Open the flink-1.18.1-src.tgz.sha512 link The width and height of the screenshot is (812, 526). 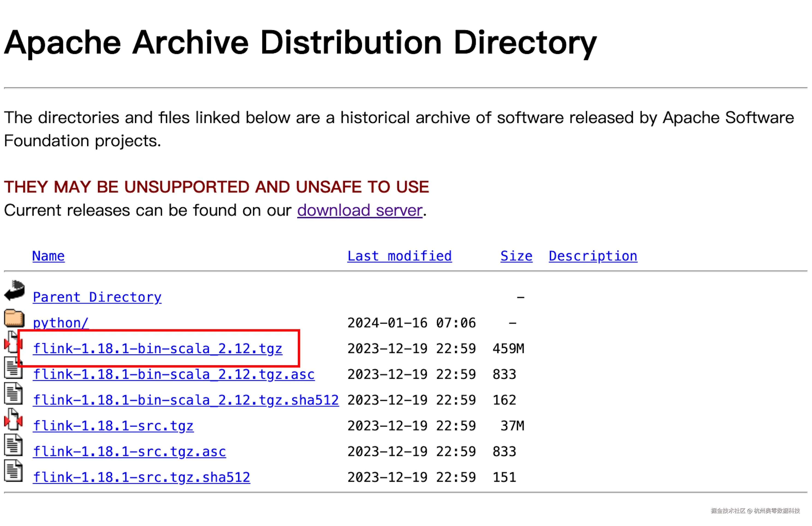[x=142, y=477]
